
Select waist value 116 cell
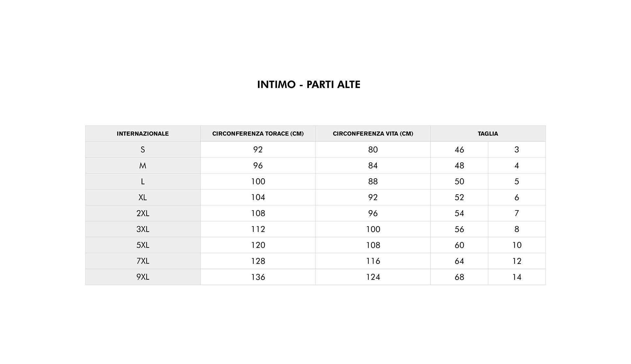pyautogui.click(x=373, y=261)
